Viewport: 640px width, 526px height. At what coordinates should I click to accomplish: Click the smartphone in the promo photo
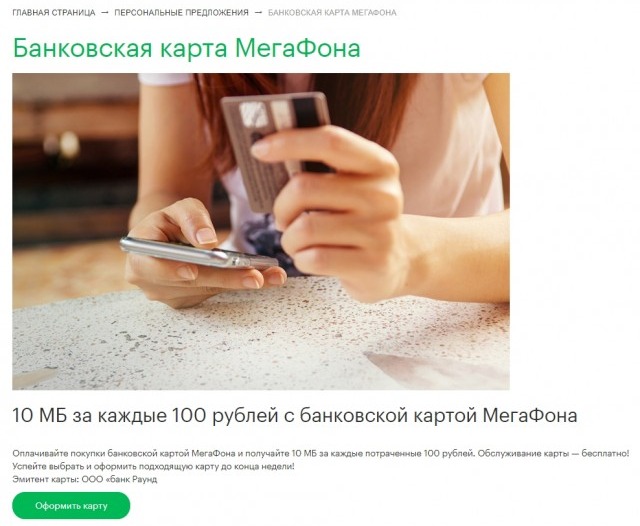tap(198, 253)
